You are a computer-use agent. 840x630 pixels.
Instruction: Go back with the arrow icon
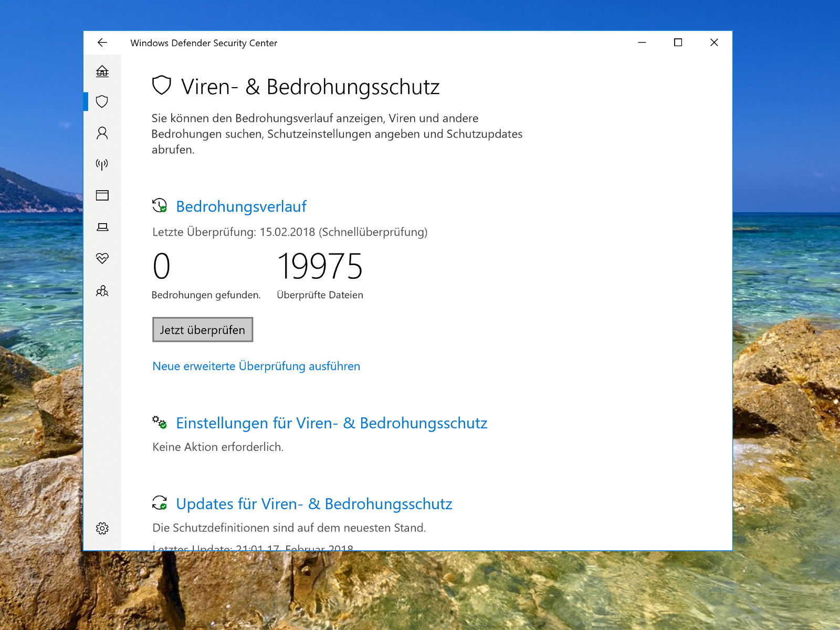[x=102, y=43]
